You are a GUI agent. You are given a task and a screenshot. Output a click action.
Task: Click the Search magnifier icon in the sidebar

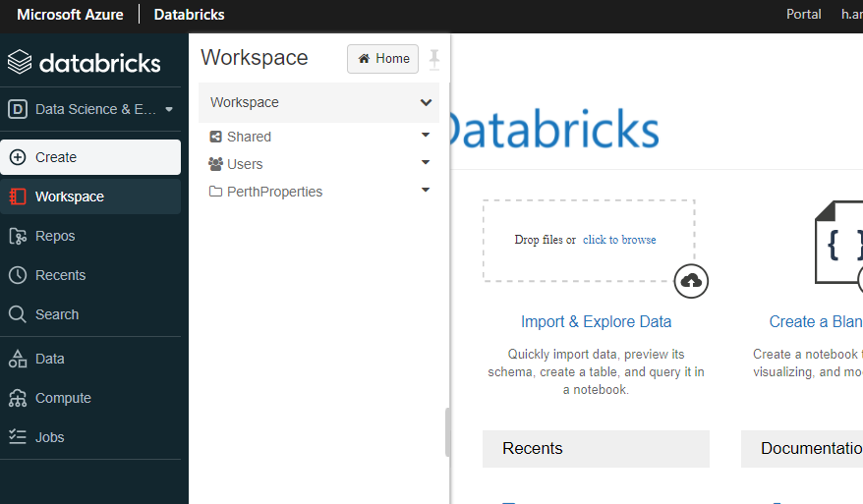18,314
